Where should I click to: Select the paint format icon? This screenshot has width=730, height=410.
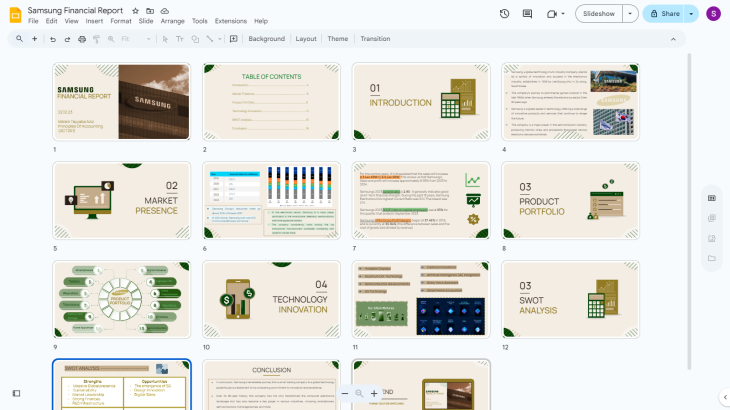click(x=96, y=39)
